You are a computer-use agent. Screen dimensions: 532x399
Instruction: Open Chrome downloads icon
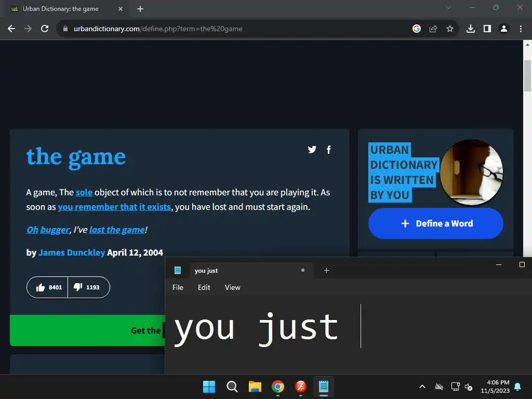click(x=471, y=29)
